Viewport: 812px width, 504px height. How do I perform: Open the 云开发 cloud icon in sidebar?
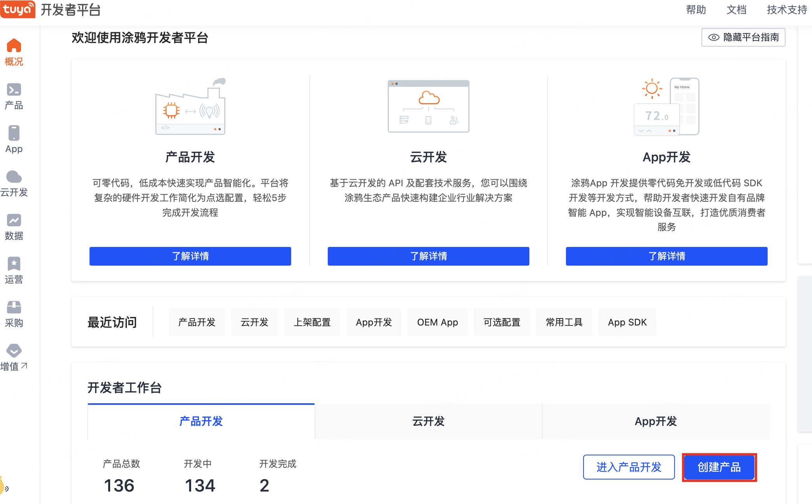(14, 177)
